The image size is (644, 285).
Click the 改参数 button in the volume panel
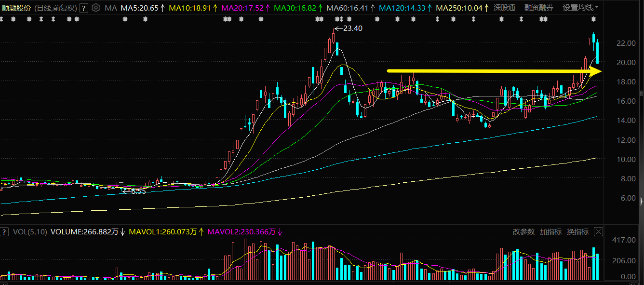point(523,232)
